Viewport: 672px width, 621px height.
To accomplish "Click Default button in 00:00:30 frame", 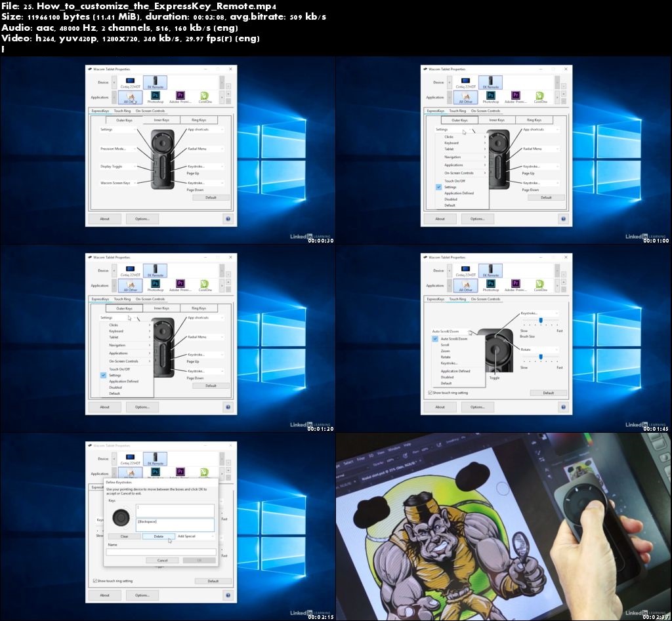I will pyautogui.click(x=211, y=197).
